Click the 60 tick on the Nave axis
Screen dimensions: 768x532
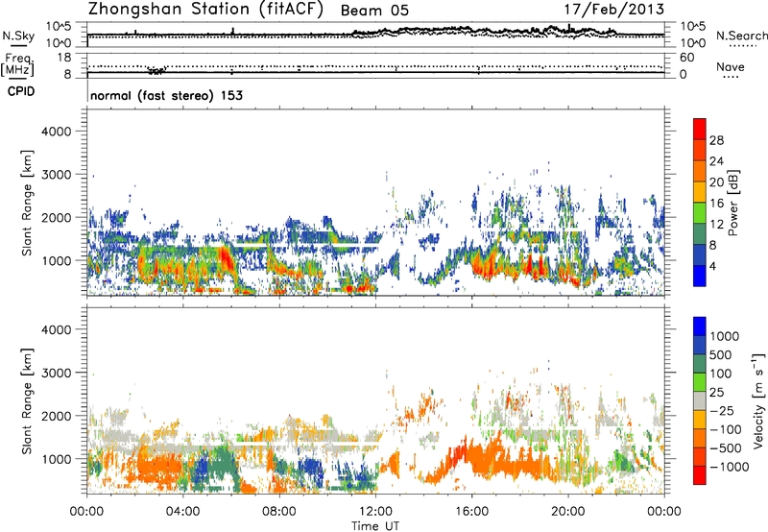(686, 58)
